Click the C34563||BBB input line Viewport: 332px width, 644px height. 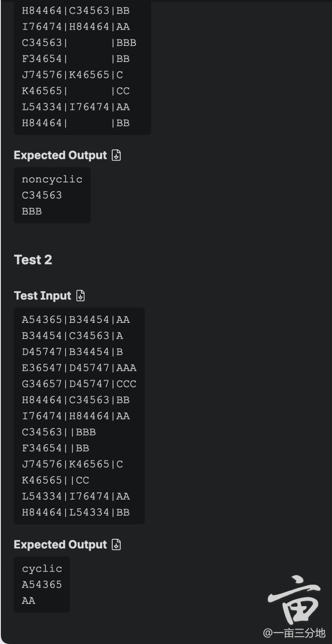pyautogui.click(x=59, y=432)
